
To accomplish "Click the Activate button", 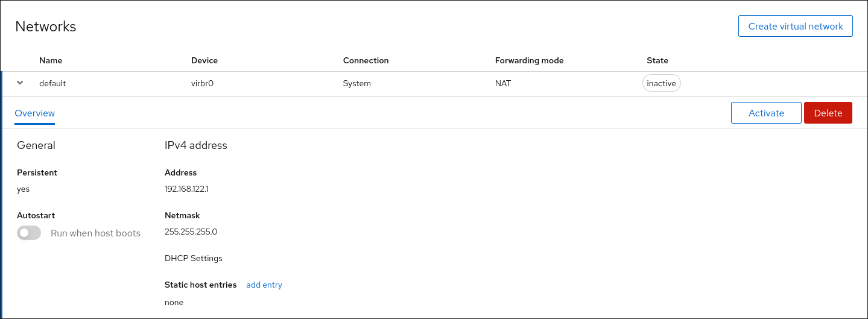I will click(766, 113).
